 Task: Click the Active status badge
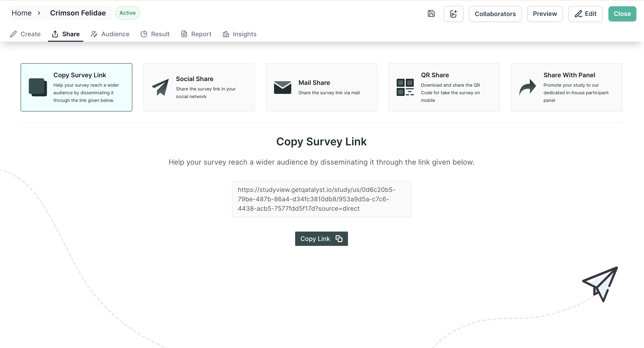point(127,13)
